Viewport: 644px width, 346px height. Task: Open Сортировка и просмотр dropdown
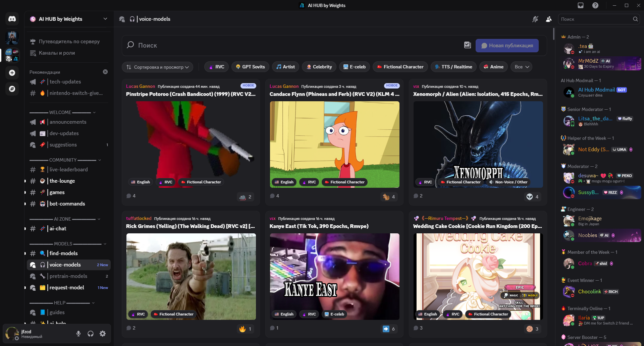pyautogui.click(x=157, y=67)
